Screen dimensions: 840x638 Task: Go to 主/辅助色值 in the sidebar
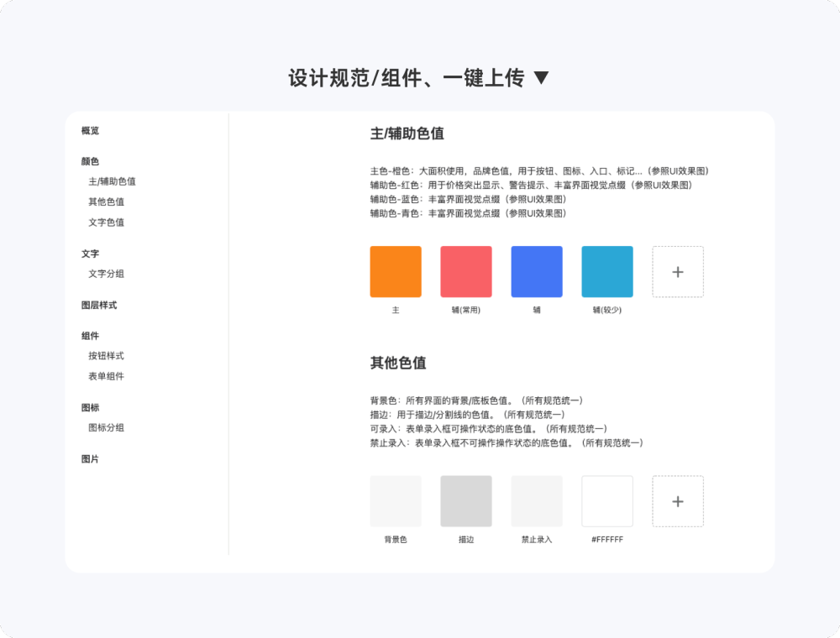point(112,181)
